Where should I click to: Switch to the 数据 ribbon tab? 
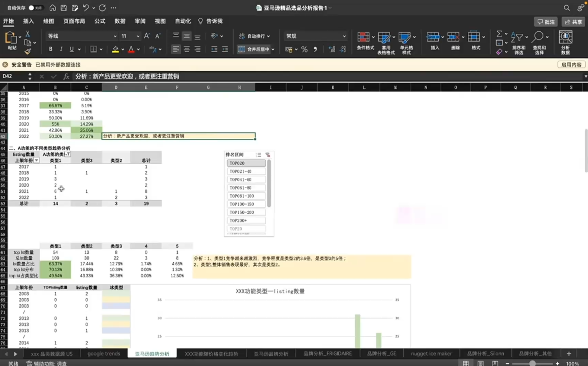click(x=119, y=21)
